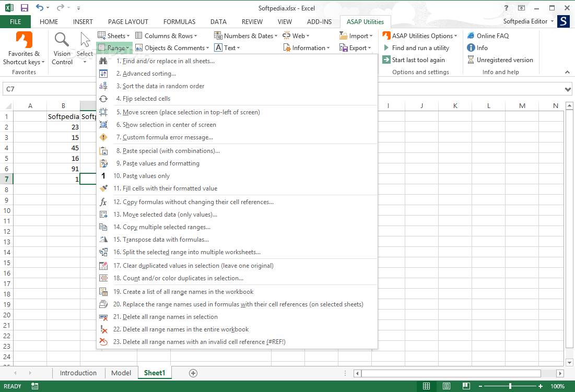This screenshot has width=575, height=392.
Task: Click the Undo arrow icon
Action: click(x=40, y=7)
